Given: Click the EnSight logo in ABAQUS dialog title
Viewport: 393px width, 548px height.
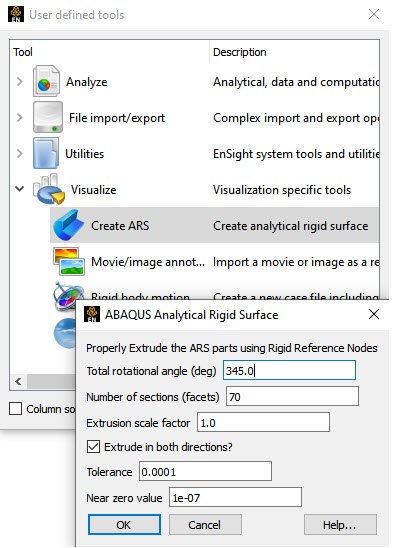Looking at the screenshot, I should point(92,314).
